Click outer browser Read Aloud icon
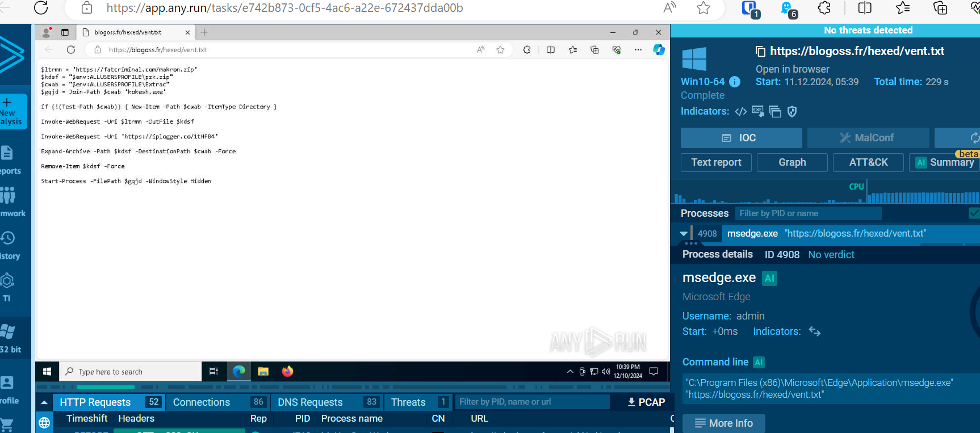This screenshot has width=980, height=433. coord(670,8)
